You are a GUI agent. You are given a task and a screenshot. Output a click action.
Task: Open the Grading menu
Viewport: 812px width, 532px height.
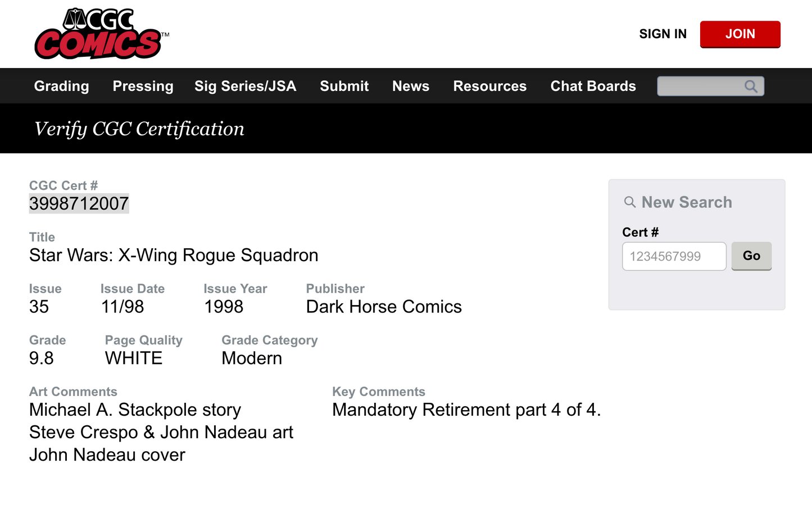62,86
